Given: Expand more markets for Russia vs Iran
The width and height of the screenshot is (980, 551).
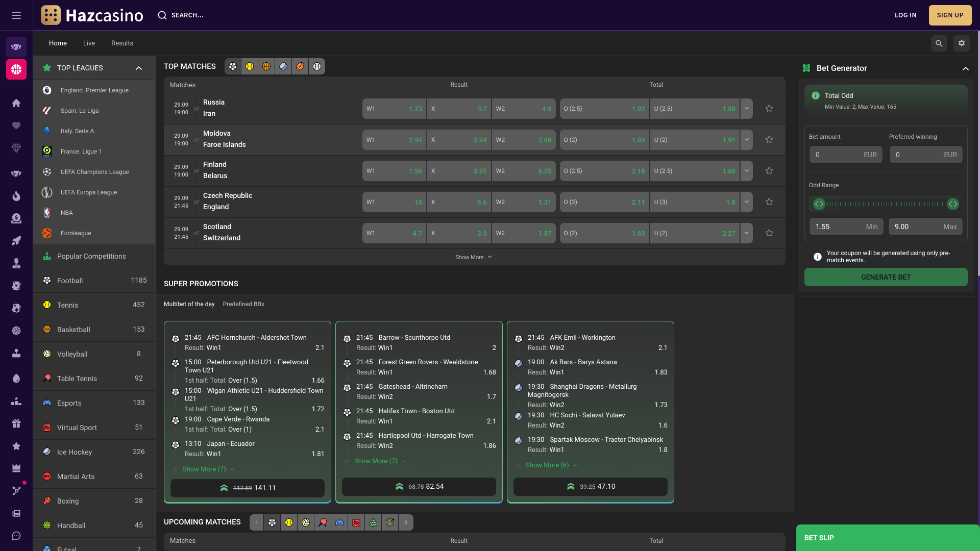Looking at the screenshot, I should [x=747, y=109].
